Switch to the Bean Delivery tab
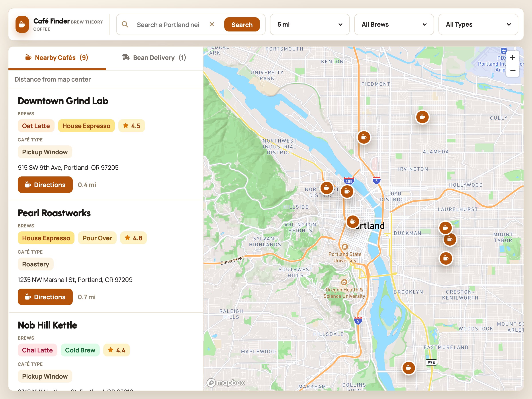The width and height of the screenshot is (532, 399). click(x=154, y=58)
